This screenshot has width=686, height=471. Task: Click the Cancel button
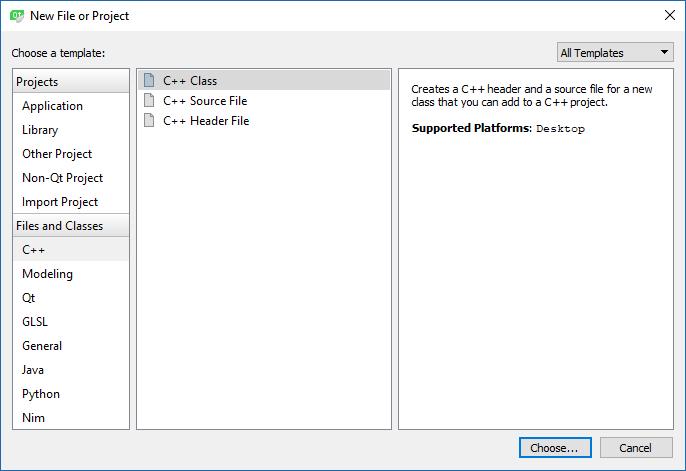pos(636,448)
